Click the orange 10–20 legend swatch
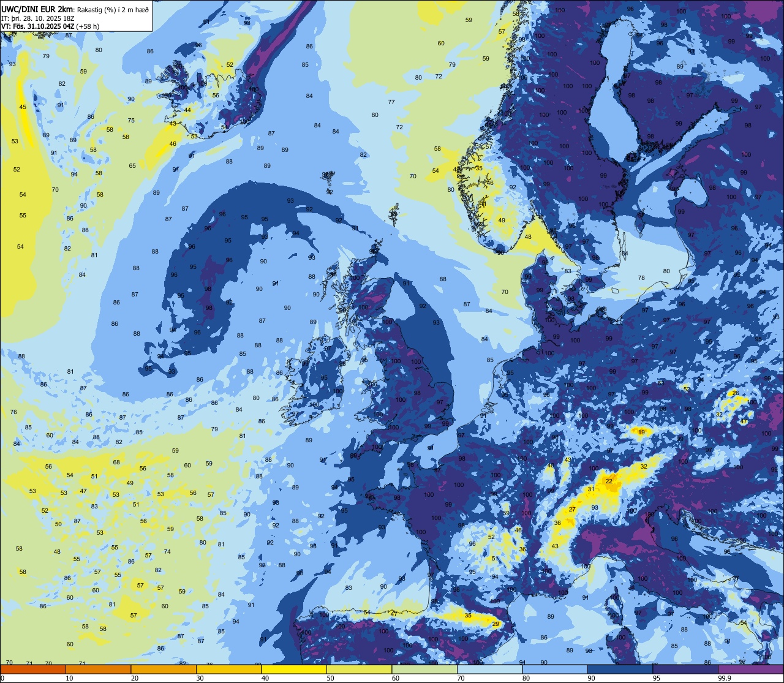The height and width of the screenshot is (683, 784). tap(98, 669)
